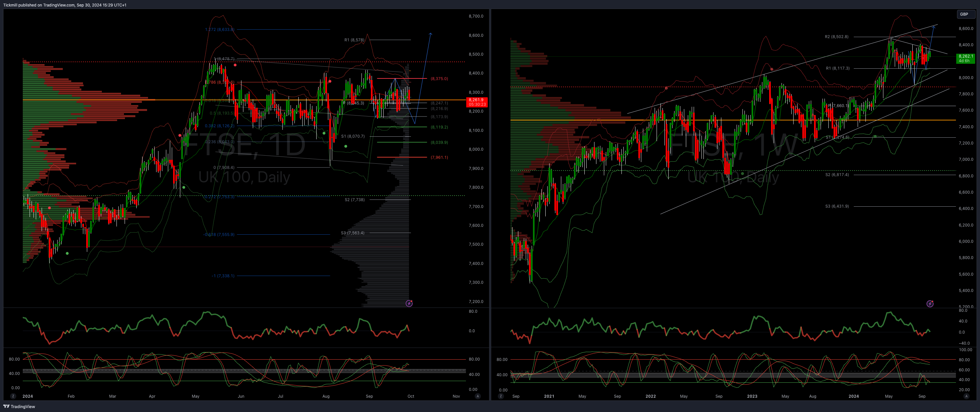Open the TradingView logo link at bottom left
Viewport: 980px width, 412px height.
[x=19, y=406]
